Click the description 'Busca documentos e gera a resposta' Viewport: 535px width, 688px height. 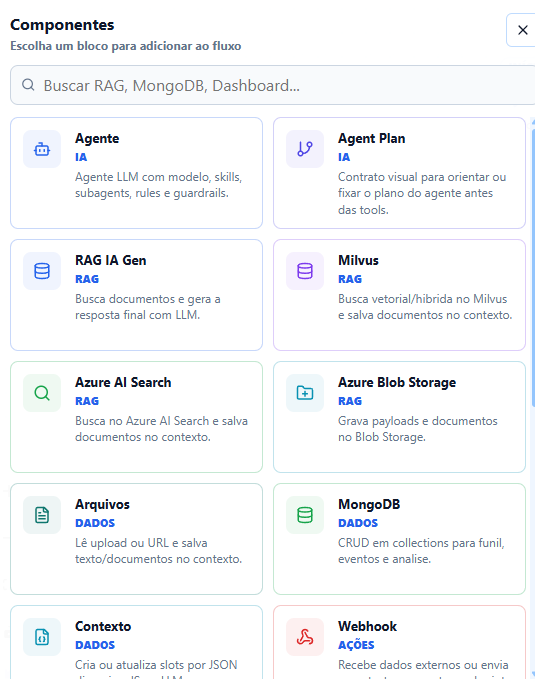click(x=148, y=307)
